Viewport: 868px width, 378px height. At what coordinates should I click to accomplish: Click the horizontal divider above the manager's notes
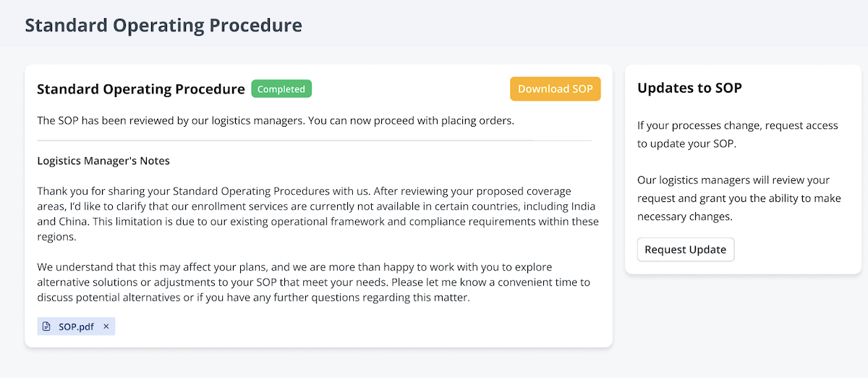coord(314,140)
